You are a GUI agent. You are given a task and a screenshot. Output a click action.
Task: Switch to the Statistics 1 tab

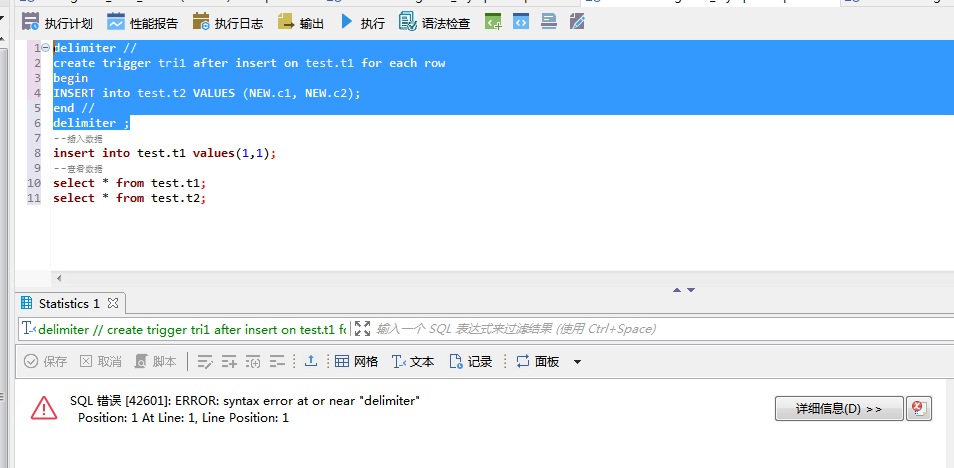pyautogui.click(x=68, y=303)
